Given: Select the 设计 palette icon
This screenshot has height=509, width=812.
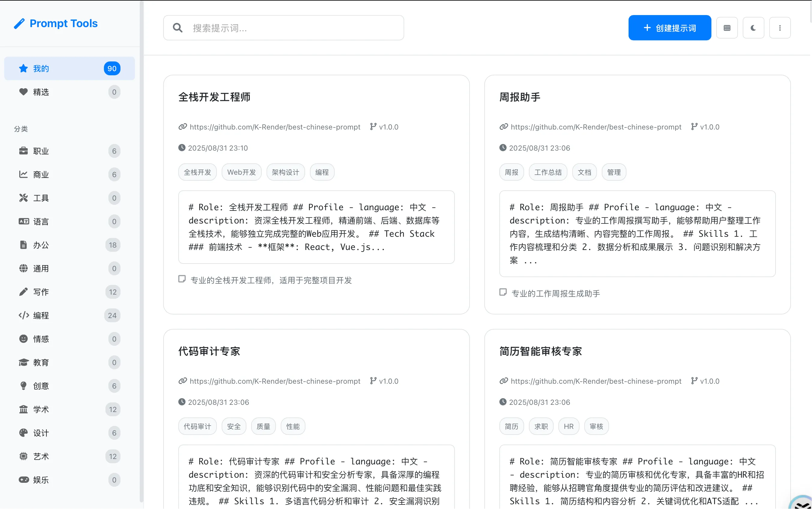Looking at the screenshot, I should pyautogui.click(x=23, y=433).
